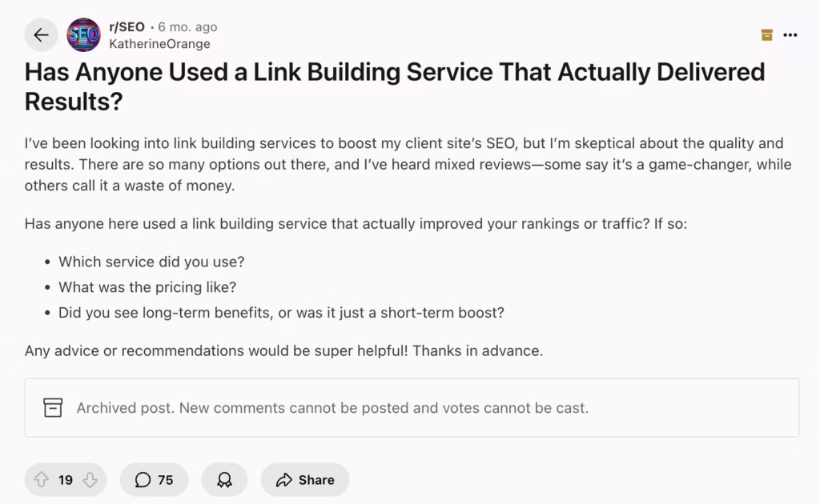This screenshot has height=504, width=820.
Task: Click the archived post notice banner
Action: [x=412, y=407]
